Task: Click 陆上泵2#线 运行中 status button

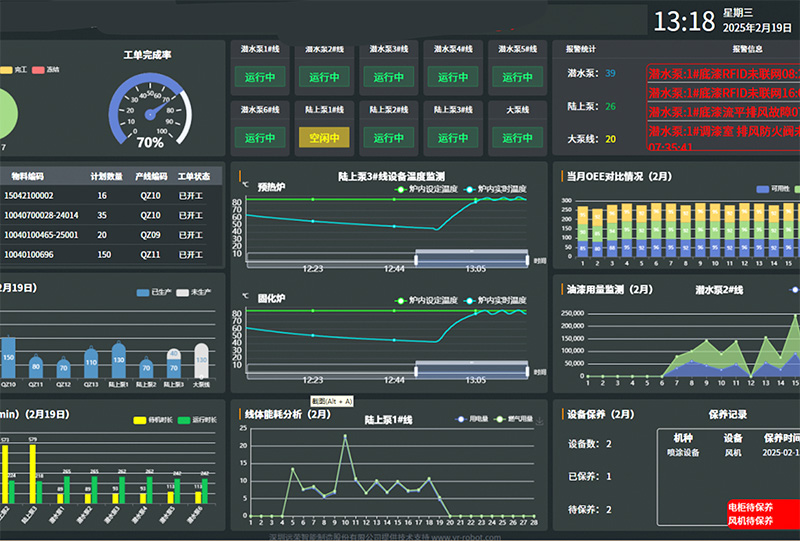Action: click(x=388, y=138)
